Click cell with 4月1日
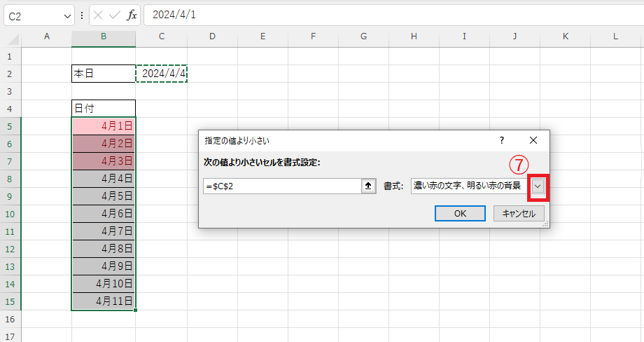This screenshot has width=644, height=342. (x=104, y=126)
